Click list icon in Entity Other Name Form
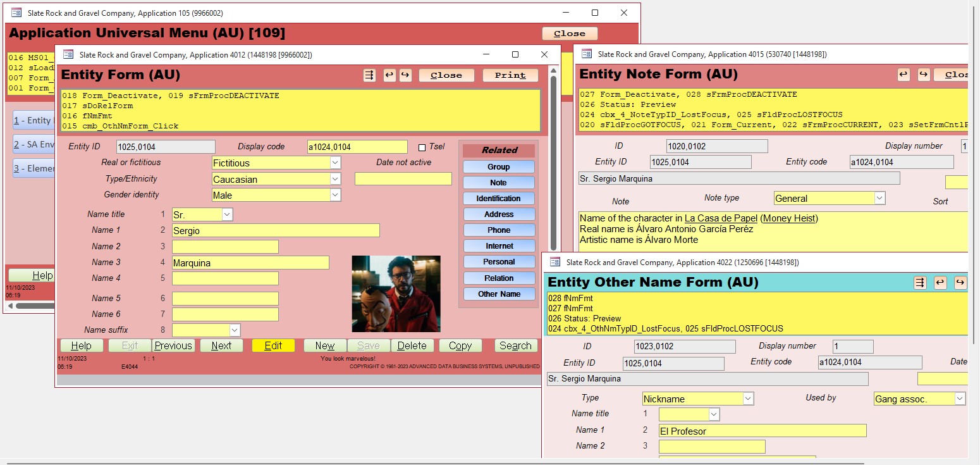 point(920,283)
